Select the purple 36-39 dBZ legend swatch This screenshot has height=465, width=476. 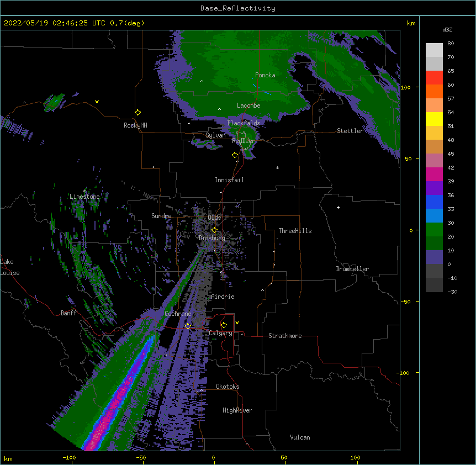(x=434, y=188)
